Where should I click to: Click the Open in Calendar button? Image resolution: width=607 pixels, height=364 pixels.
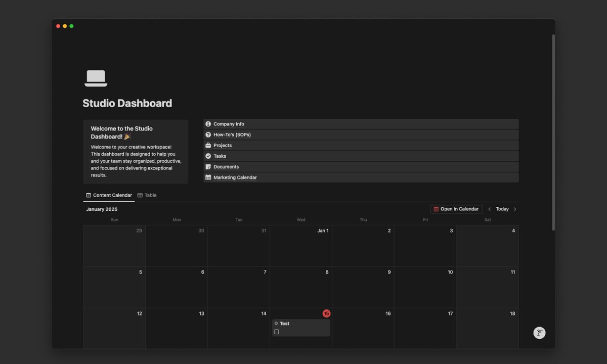(456, 209)
